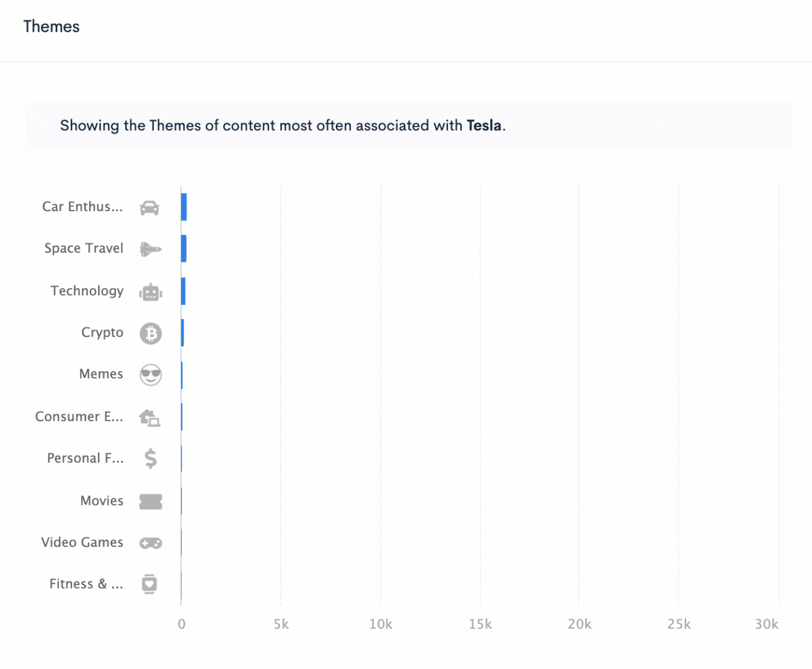Click the Technology theme label
This screenshot has width=812, height=669.
click(x=87, y=291)
